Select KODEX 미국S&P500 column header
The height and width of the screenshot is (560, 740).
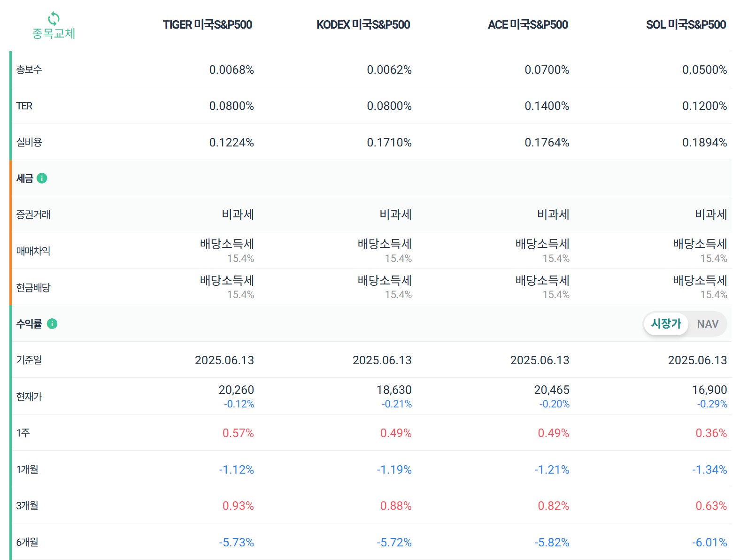pyautogui.click(x=363, y=25)
